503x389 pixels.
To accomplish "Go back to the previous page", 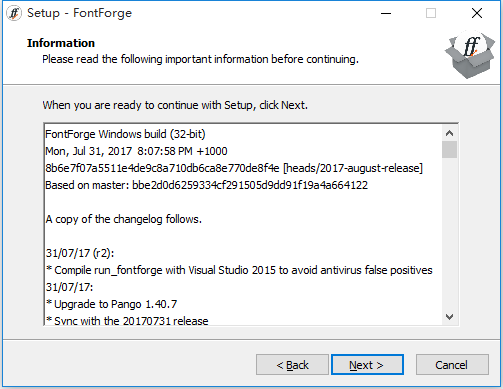I will pos(292,365).
